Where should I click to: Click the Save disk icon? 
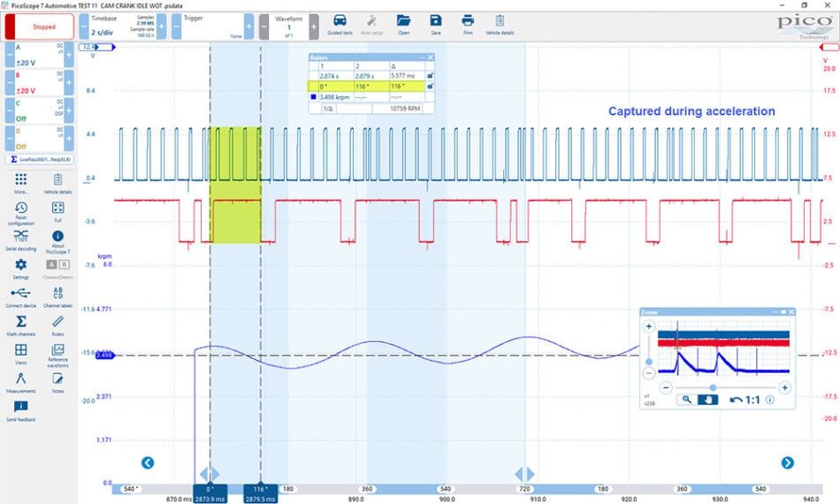[x=436, y=25]
